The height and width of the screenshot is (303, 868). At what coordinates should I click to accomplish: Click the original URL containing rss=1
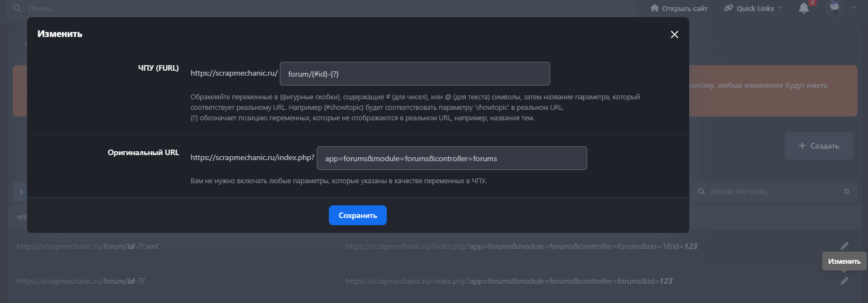(x=521, y=247)
